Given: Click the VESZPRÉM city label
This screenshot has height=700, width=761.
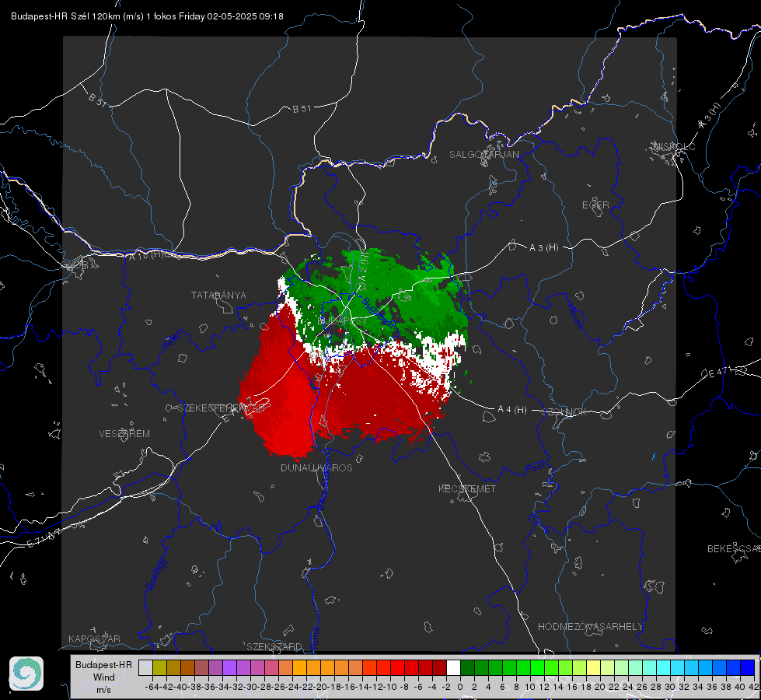Looking at the screenshot, I should 124,434.
